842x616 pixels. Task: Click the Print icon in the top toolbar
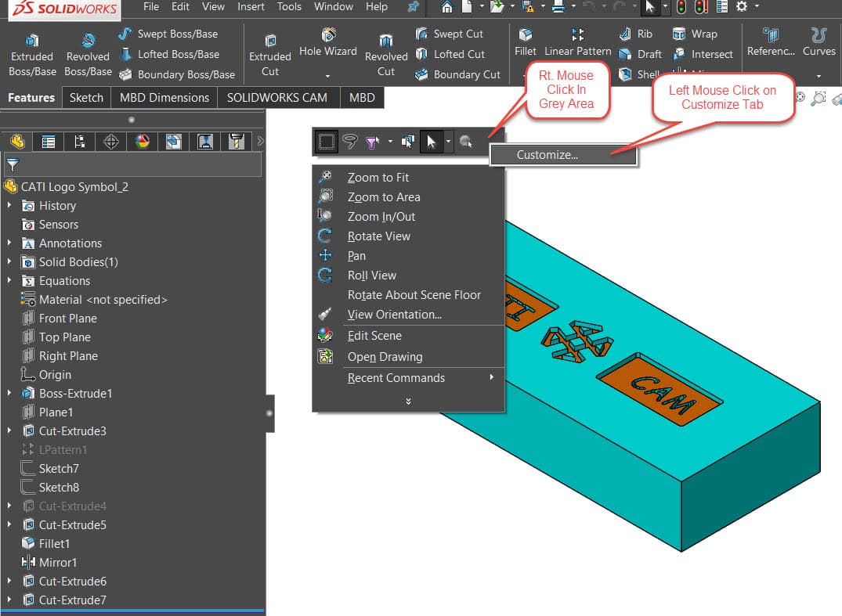558,7
